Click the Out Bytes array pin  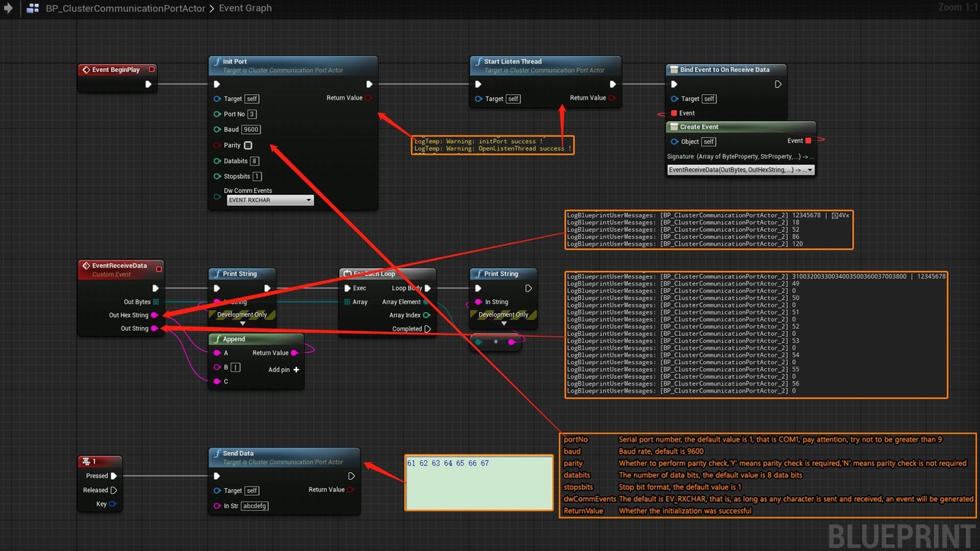156,302
